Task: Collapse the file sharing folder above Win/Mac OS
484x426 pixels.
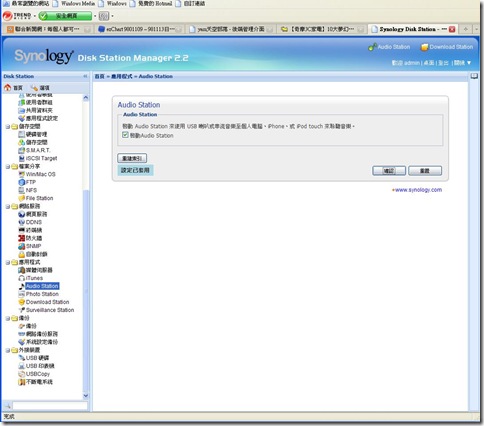Action: 8,166
